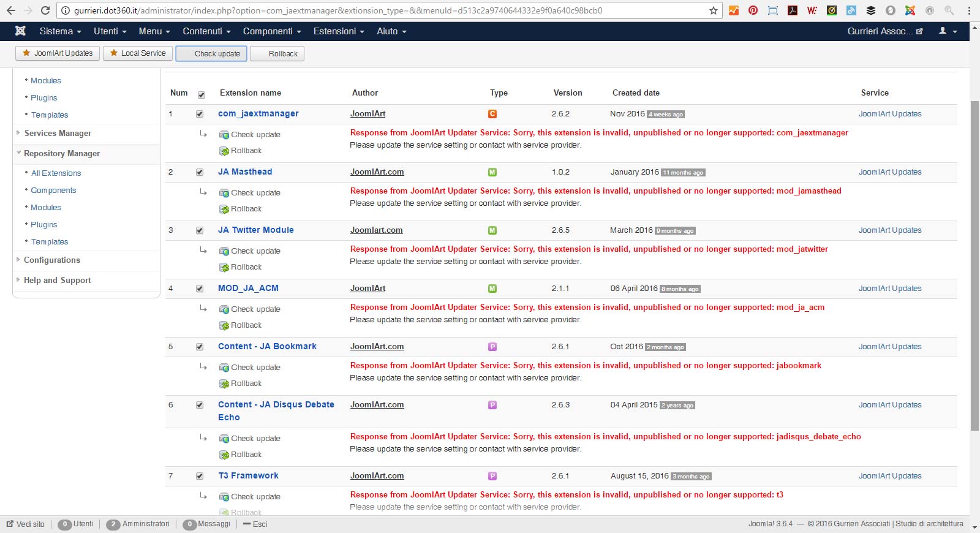Open Chrome's three-dot menu

tap(969, 10)
